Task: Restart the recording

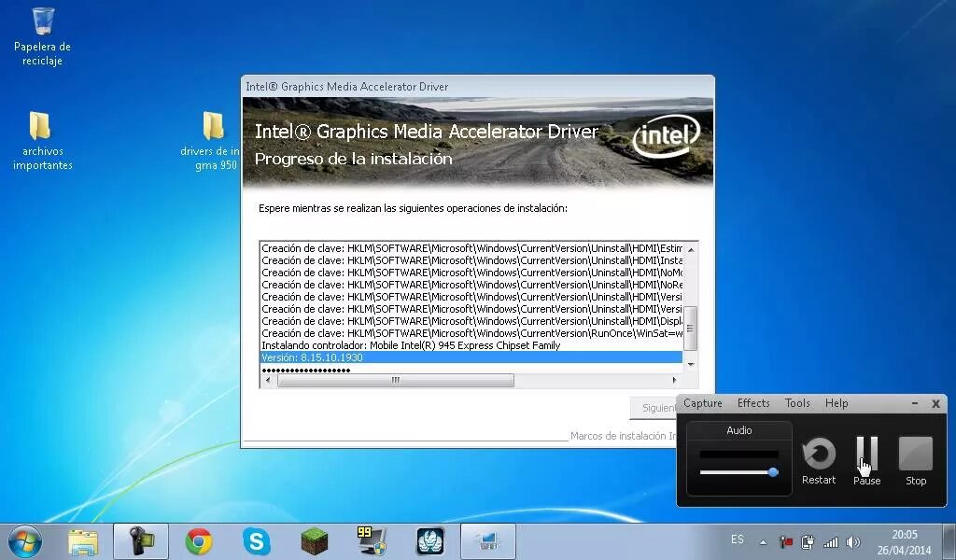Action: click(x=818, y=461)
